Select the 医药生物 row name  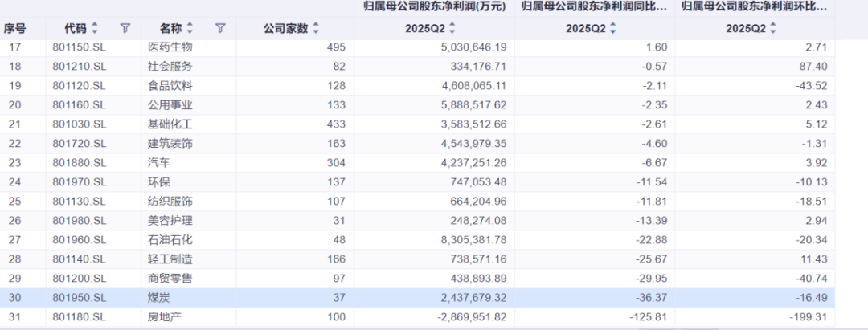[x=170, y=47]
